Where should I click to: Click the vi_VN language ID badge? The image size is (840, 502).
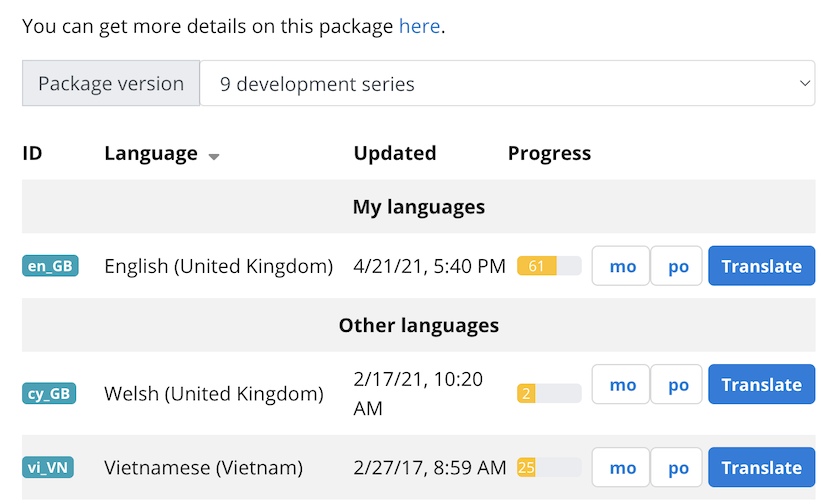[48, 467]
